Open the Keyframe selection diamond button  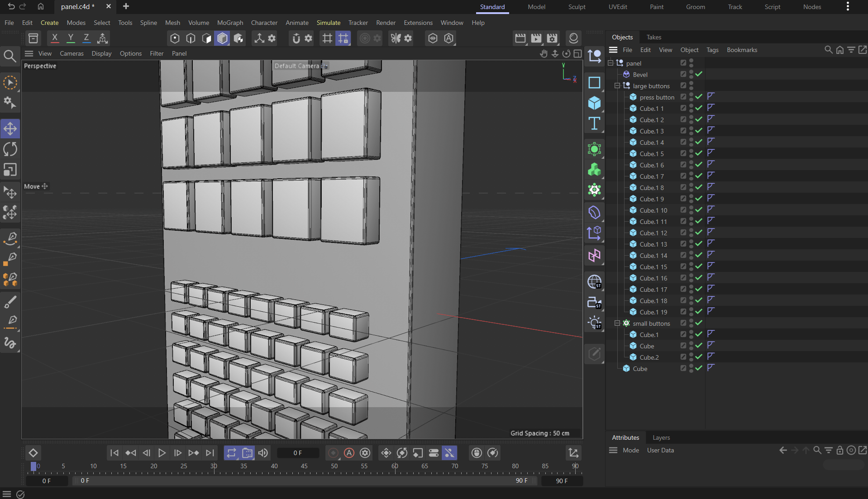(x=33, y=453)
